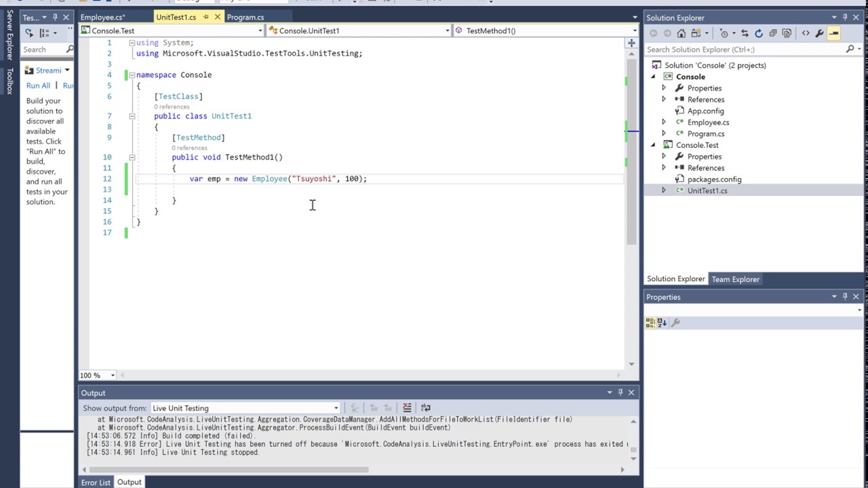Open the zoom level selector showing 100%
The width and height of the screenshot is (868, 488).
point(95,375)
